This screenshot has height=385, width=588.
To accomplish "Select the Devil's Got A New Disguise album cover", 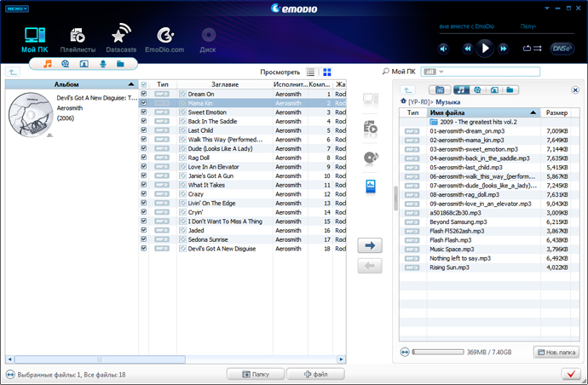I will 31,115.
